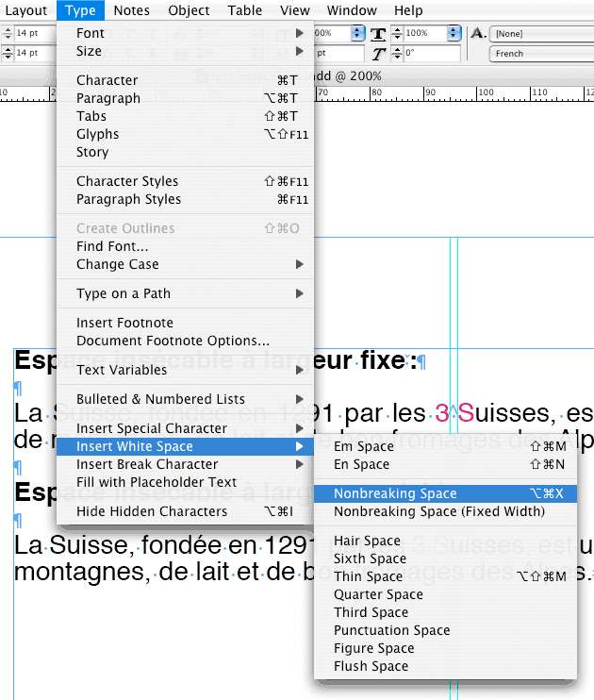Insert a Nonbreaking Space
Image resolution: width=594 pixels, height=700 pixels.
tap(445, 493)
